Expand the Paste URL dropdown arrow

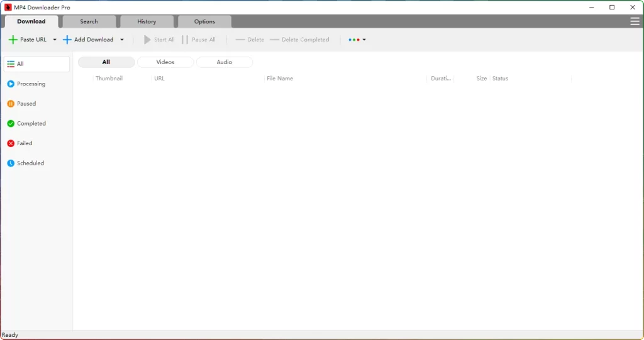[55, 40]
